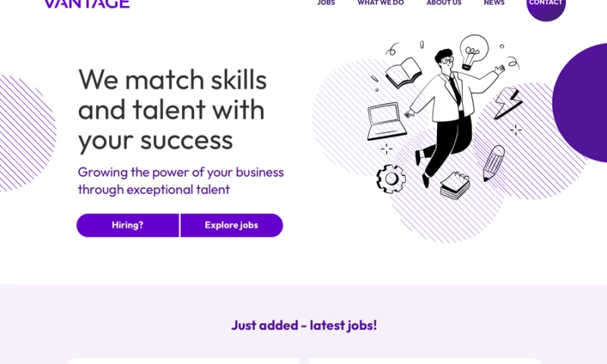The height and width of the screenshot is (364, 607).
Task: Go to the What We Do page
Action: coord(380,3)
